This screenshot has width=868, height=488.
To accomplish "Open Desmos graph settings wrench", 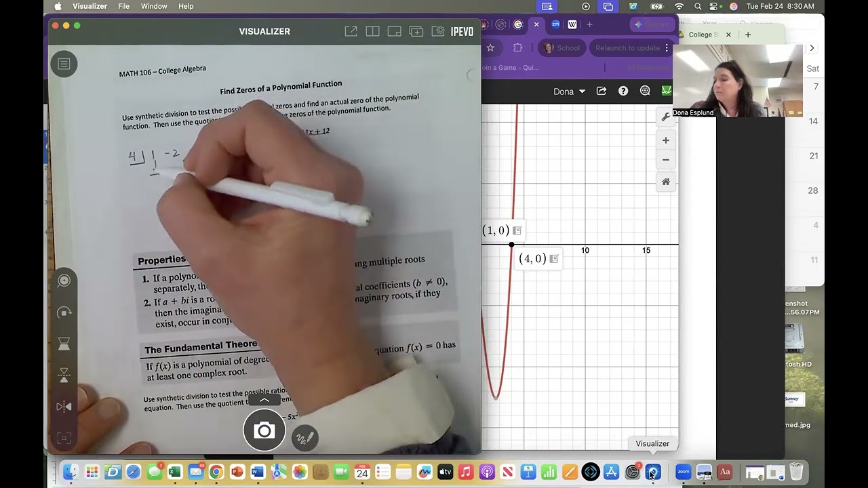I will pyautogui.click(x=666, y=117).
